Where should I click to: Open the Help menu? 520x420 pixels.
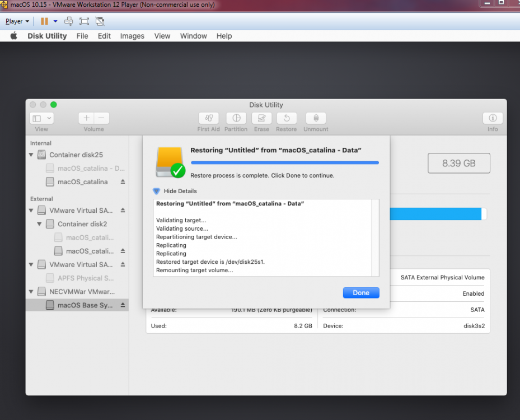224,36
